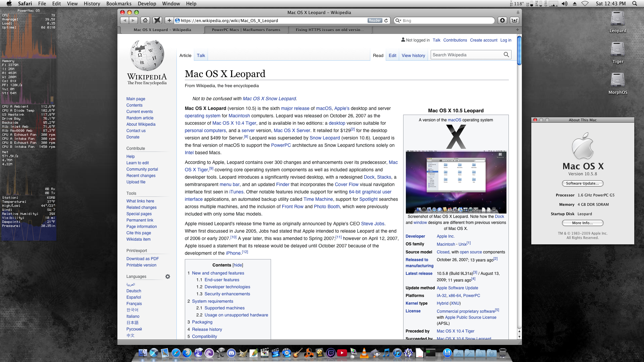Click More Info button in About This Mac

[x=583, y=223]
